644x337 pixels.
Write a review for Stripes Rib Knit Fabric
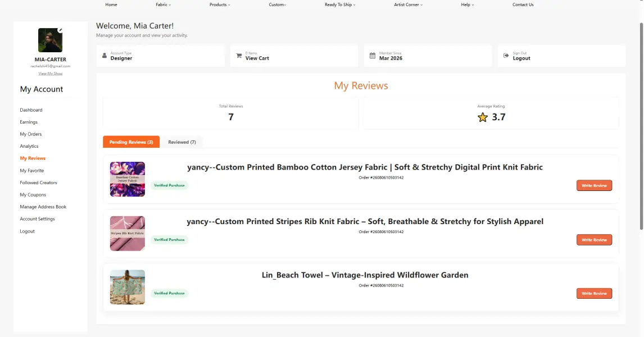tap(594, 240)
